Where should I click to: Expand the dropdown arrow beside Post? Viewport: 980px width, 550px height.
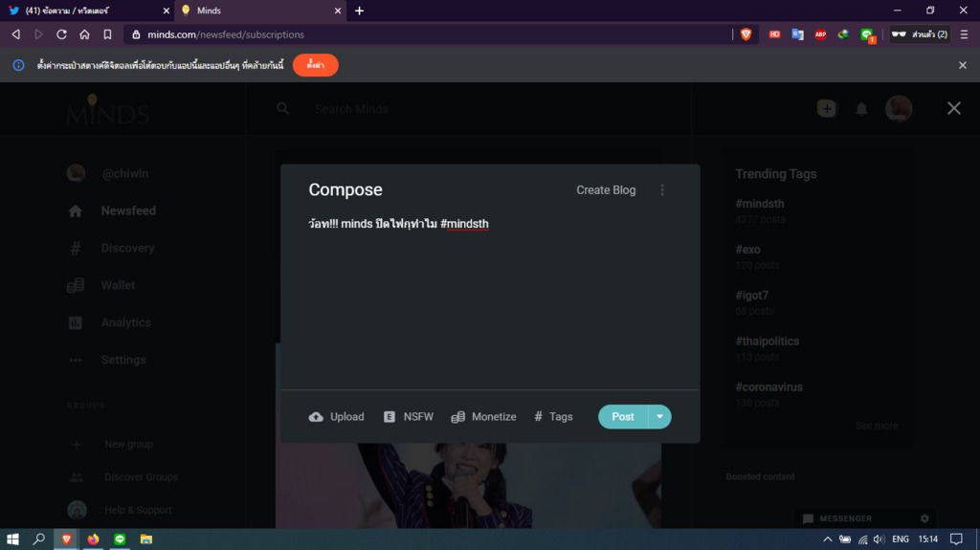point(659,417)
